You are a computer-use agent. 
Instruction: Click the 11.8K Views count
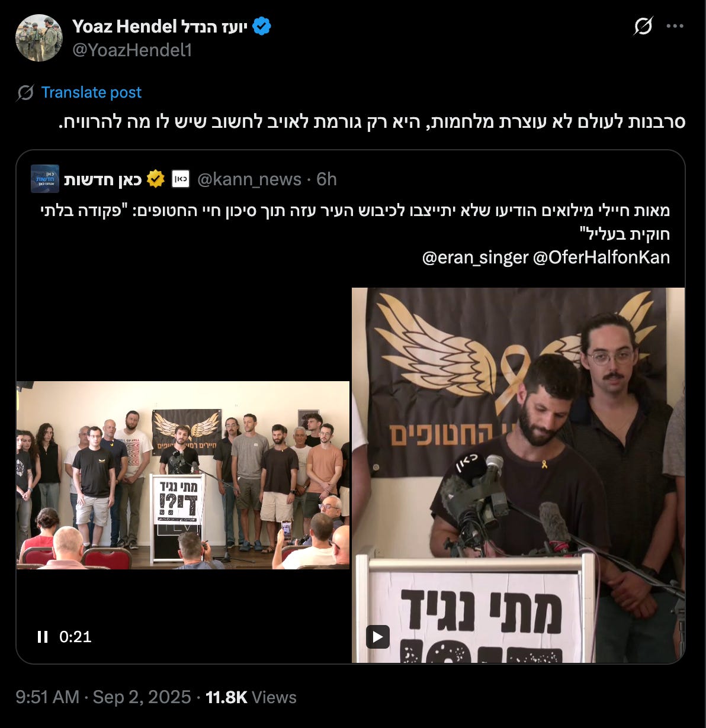(251, 697)
